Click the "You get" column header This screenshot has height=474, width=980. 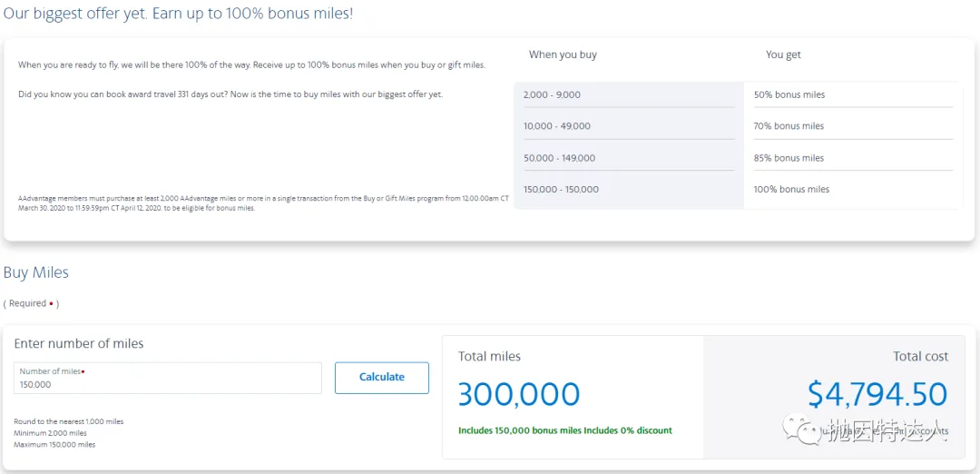[x=783, y=54]
